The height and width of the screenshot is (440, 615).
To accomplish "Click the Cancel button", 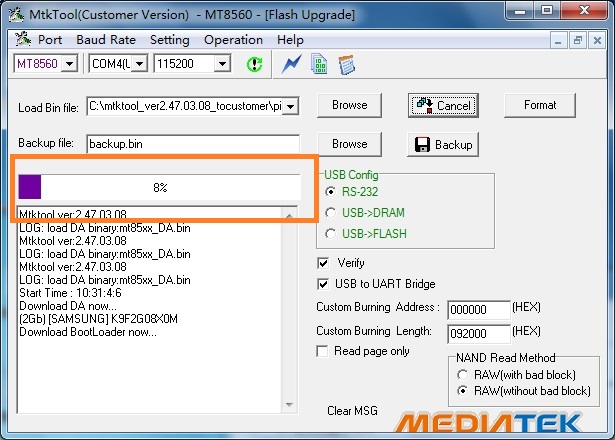I will coord(442,105).
